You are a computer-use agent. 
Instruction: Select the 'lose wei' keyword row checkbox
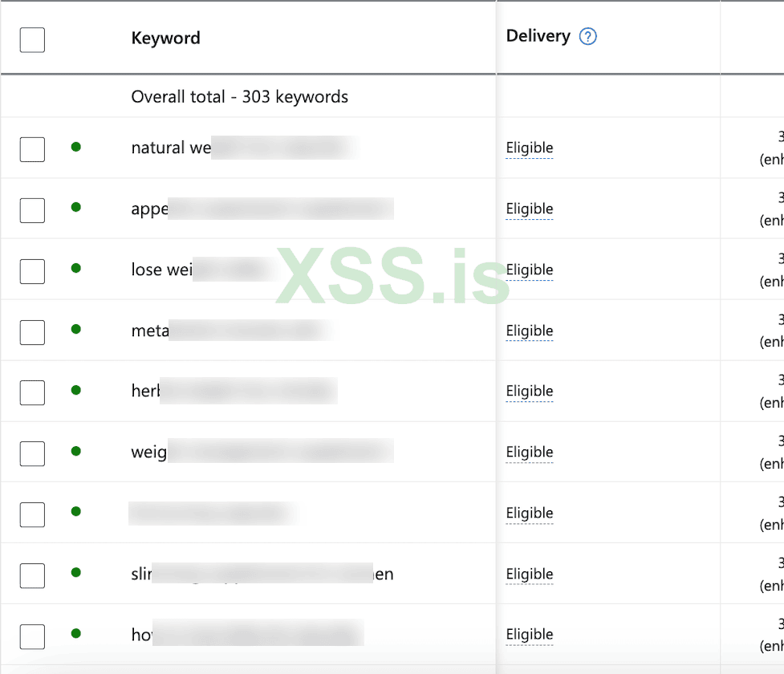pyautogui.click(x=32, y=271)
